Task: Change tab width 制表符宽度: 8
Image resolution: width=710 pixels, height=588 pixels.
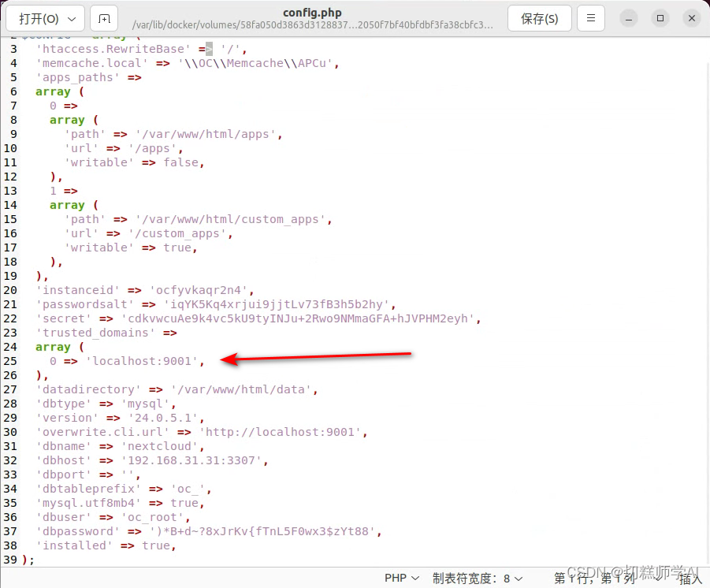Action: (478, 578)
